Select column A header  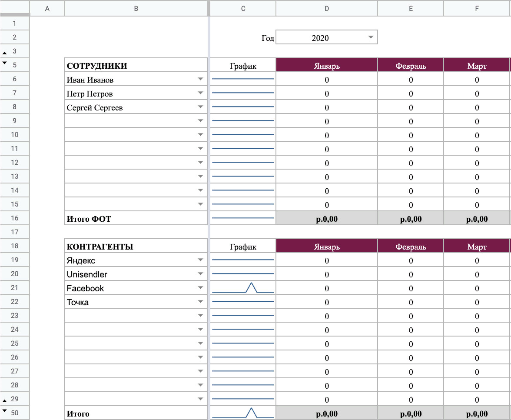(47, 9)
